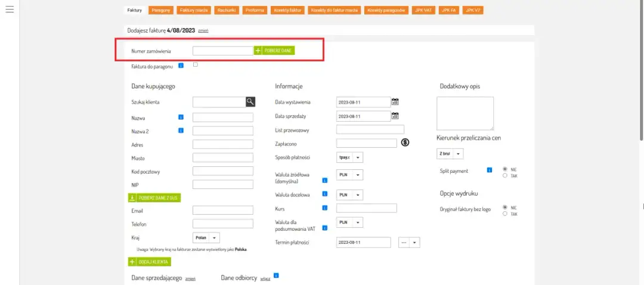
Task: Click the Numer zamówienia input field
Action: pos(223,51)
